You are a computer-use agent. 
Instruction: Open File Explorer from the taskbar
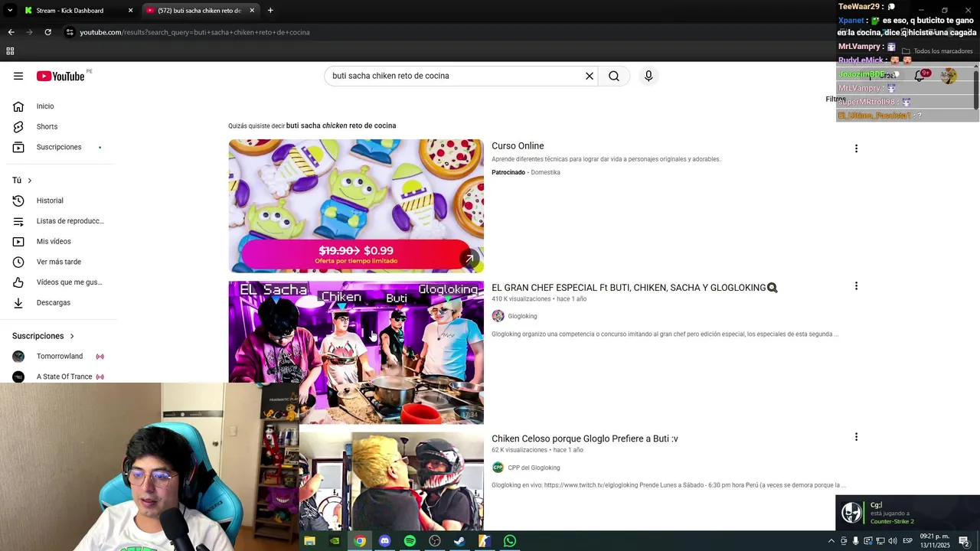click(x=309, y=541)
